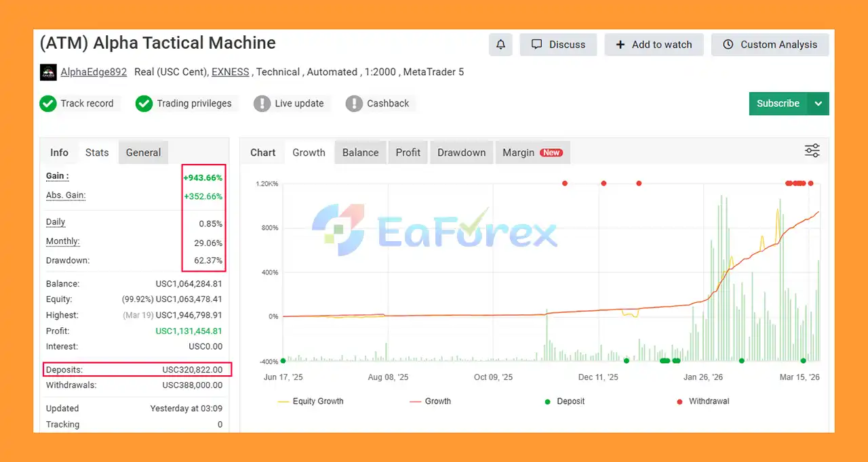Viewport: 868px width, 462px height.
Task: Open chart settings sliders icon
Action: (x=812, y=151)
